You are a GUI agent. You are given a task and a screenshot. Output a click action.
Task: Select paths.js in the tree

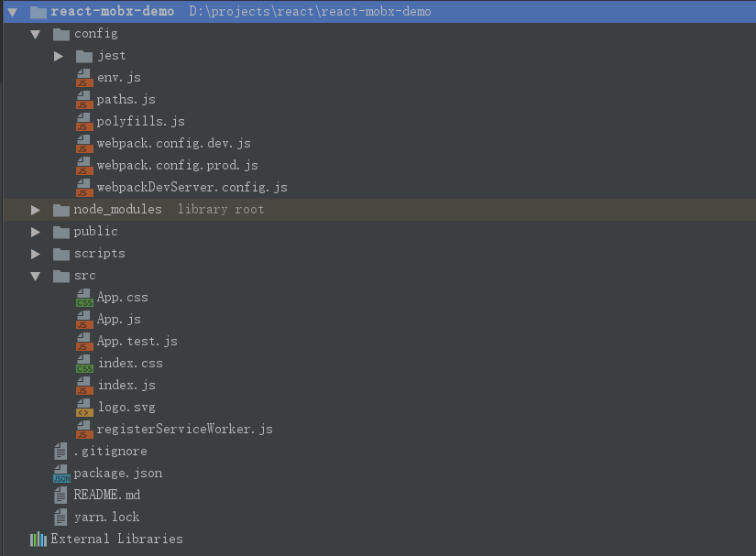coord(126,100)
